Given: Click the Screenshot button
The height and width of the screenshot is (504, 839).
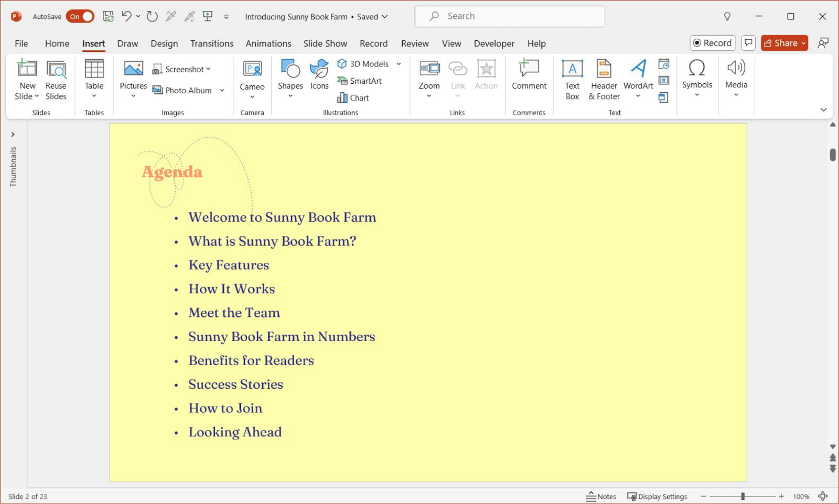Looking at the screenshot, I should [181, 69].
